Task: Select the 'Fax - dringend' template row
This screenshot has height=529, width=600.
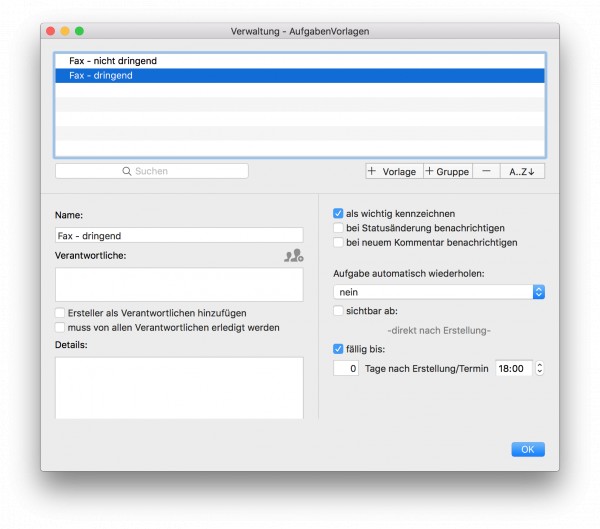Action: coord(300,75)
